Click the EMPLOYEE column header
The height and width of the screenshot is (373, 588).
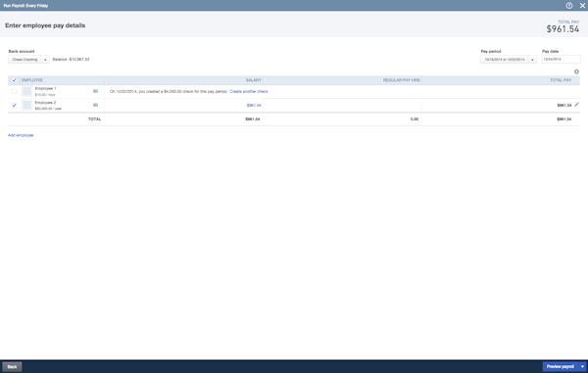32,80
